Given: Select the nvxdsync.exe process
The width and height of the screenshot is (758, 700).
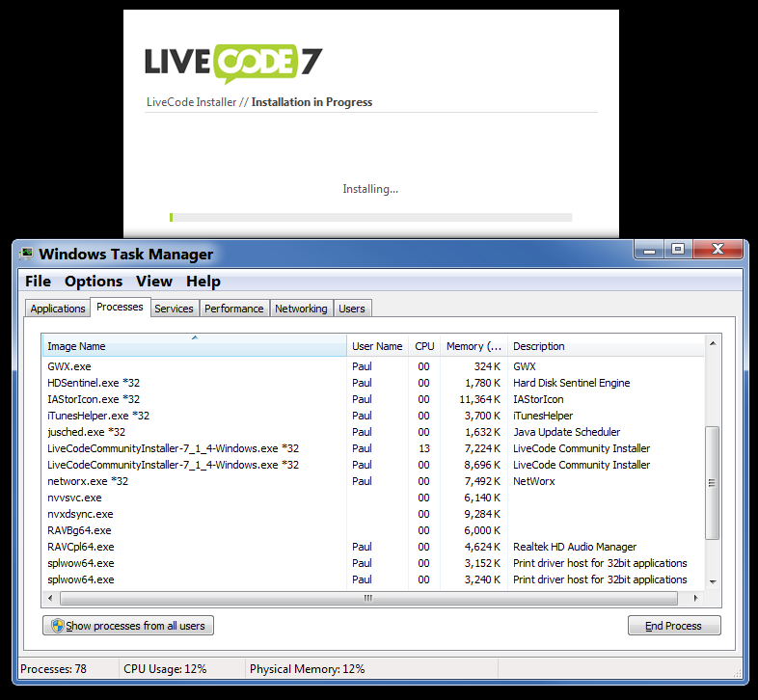Looking at the screenshot, I should pyautogui.click(x=373, y=514).
